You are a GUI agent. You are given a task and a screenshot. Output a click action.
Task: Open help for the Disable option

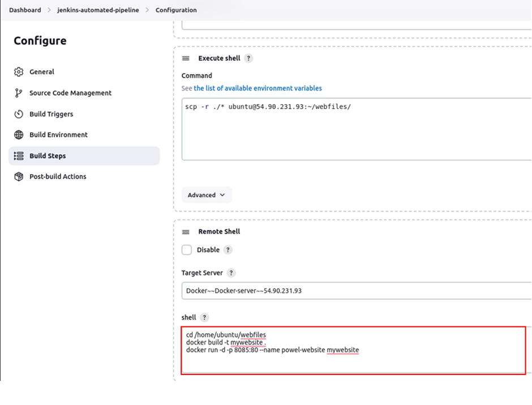[x=228, y=250]
